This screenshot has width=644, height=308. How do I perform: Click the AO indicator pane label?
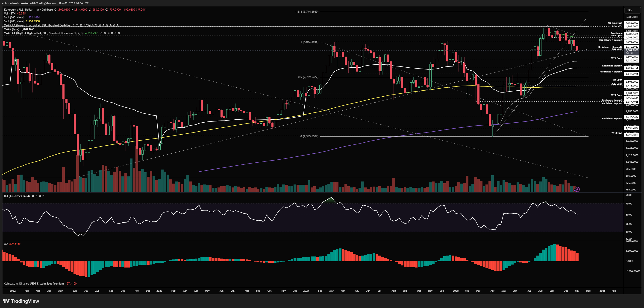coord(6,244)
